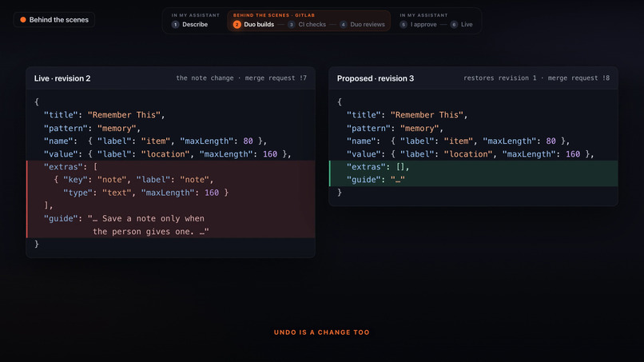Click the step number 4 circle
The height and width of the screenshot is (362, 644).
[x=344, y=24]
